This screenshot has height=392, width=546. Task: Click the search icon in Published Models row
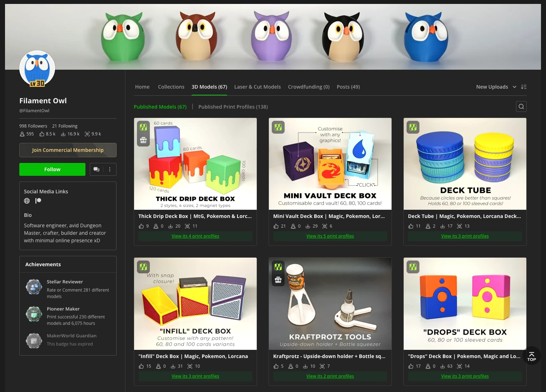(521, 106)
